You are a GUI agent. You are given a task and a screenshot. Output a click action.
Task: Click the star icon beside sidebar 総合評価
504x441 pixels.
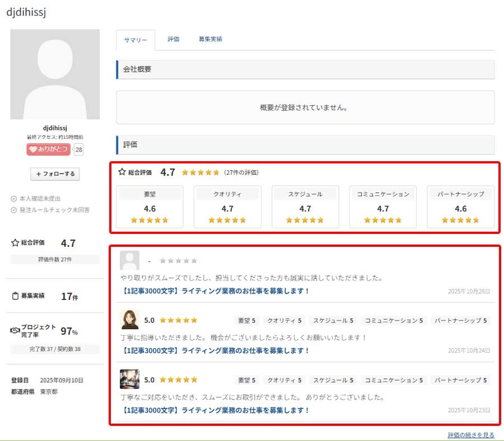click(x=15, y=243)
